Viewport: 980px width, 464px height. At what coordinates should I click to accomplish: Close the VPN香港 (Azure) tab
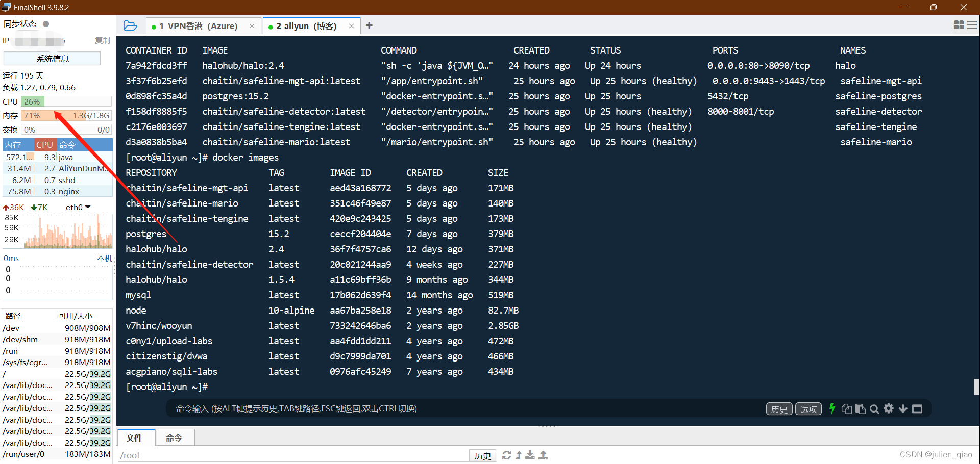click(252, 26)
